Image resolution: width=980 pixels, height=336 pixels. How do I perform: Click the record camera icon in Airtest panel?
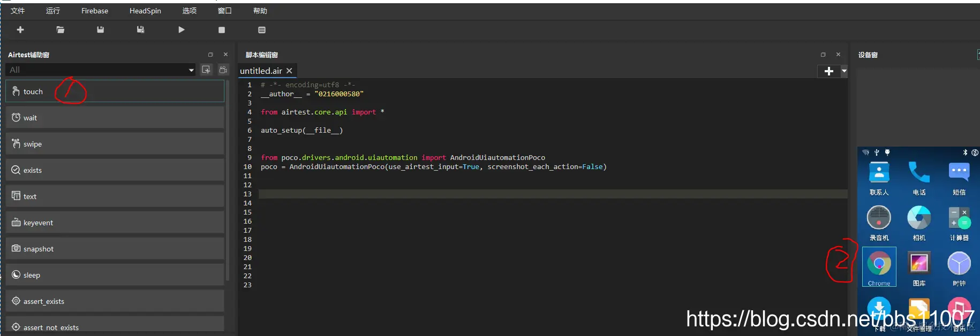[223, 70]
